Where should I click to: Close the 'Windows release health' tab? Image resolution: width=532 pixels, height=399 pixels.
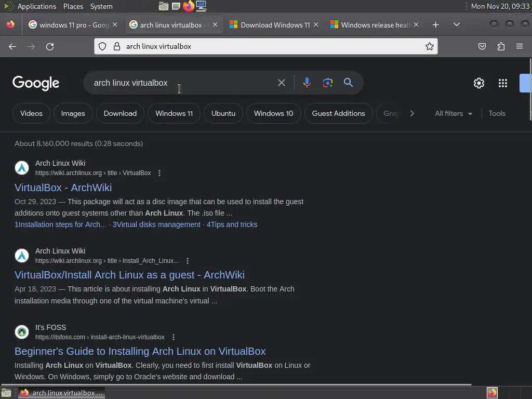click(x=416, y=24)
